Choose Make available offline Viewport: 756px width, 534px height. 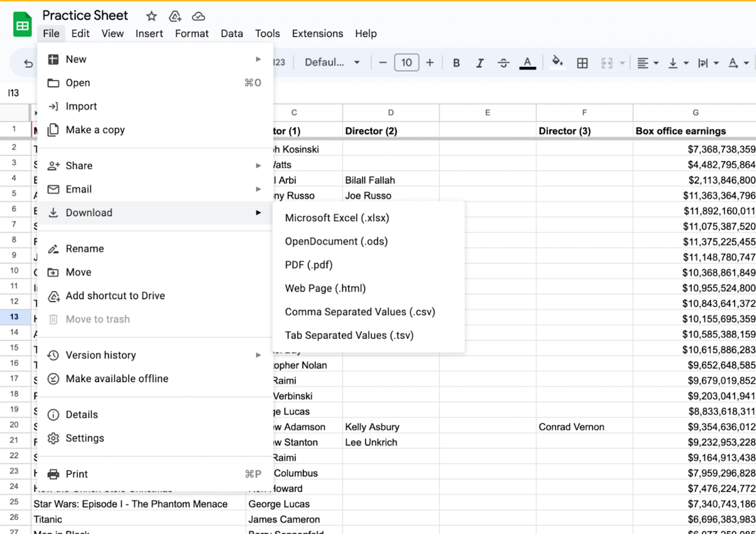click(x=155, y=379)
